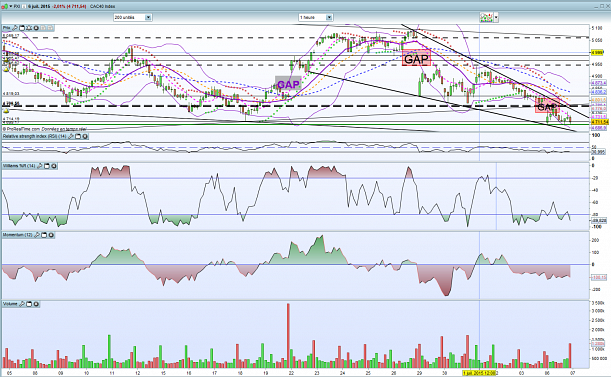
Task: Click the Momentum (12) label
Action: 18,235
